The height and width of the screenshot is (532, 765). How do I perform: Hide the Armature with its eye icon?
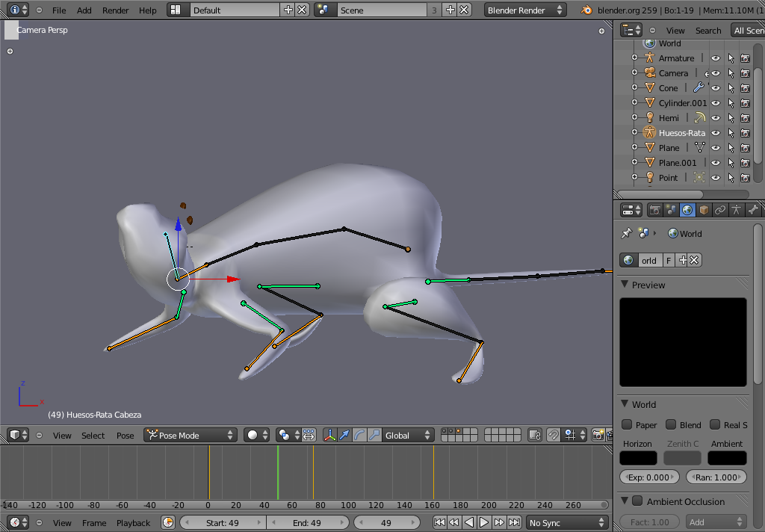[715, 58]
